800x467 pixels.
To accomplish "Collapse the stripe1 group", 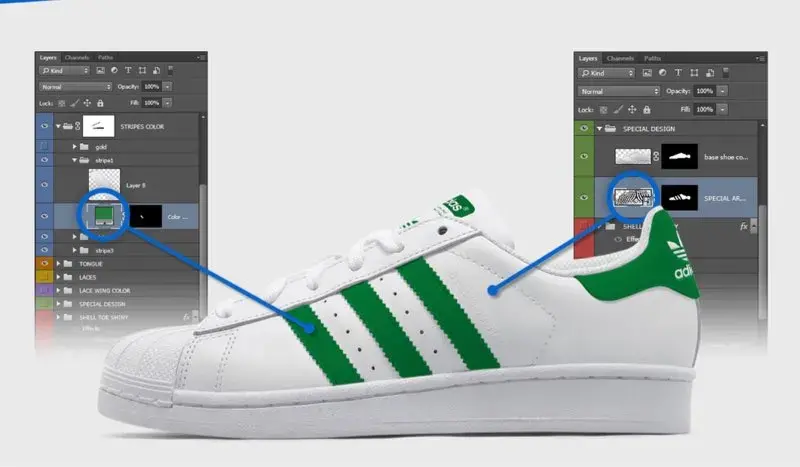I will click(74, 160).
